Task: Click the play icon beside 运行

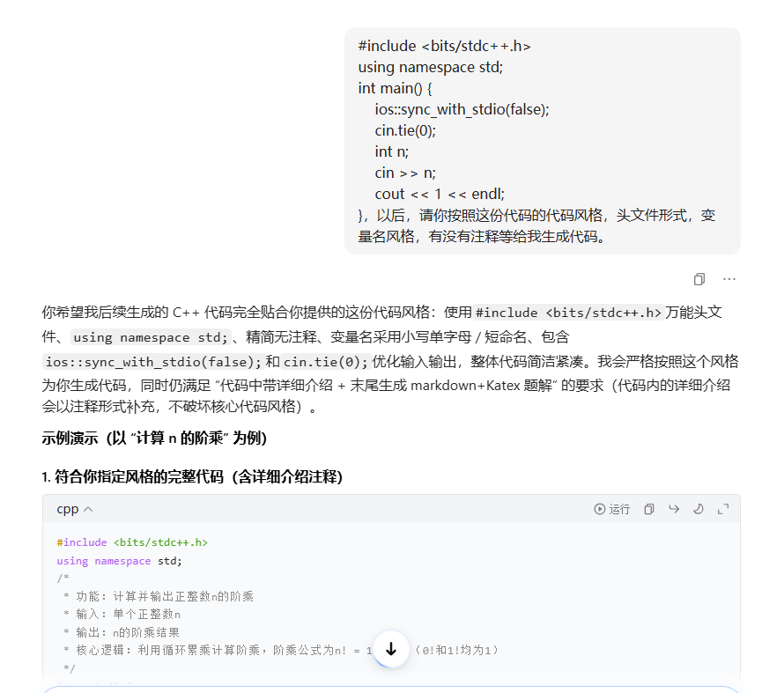Action: 600,509
